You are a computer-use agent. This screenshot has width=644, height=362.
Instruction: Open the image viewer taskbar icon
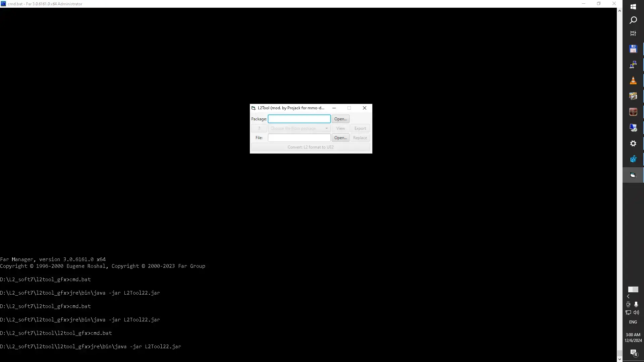(633, 96)
